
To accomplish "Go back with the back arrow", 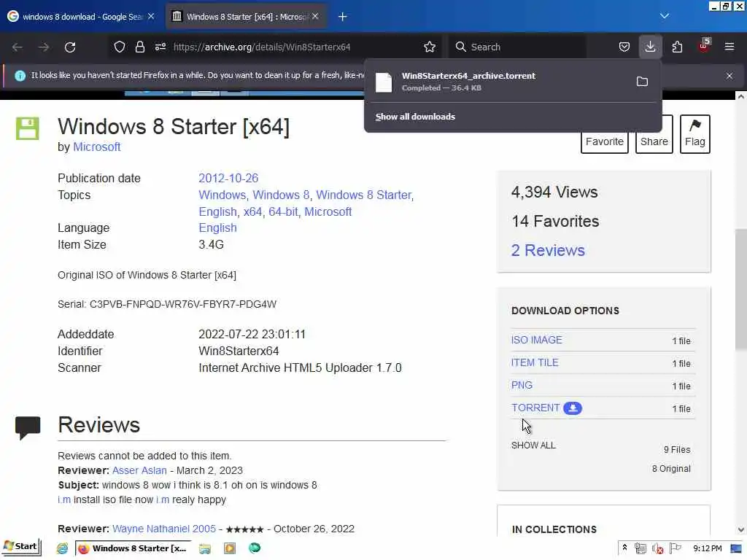I will pos(18,47).
